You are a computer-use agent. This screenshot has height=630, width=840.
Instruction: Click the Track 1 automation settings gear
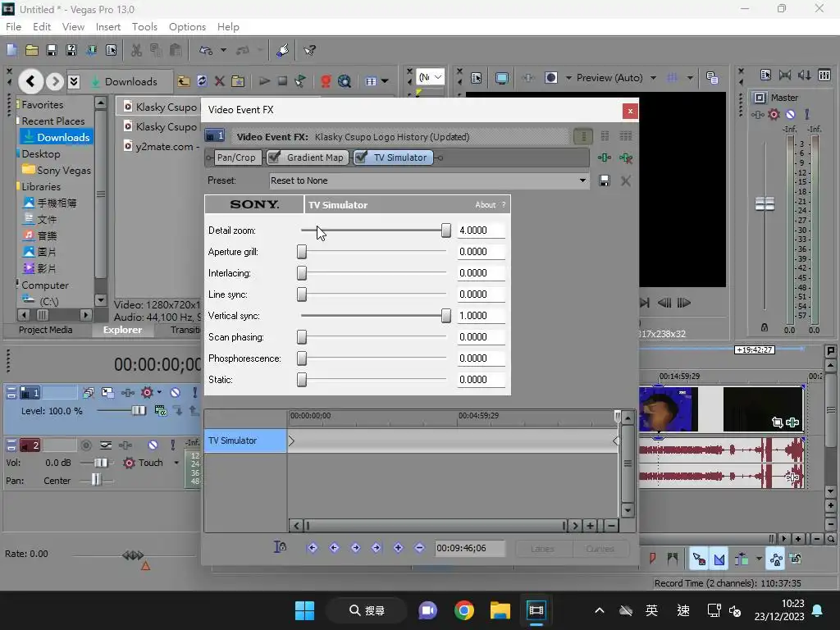pyautogui.click(x=147, y=393)
